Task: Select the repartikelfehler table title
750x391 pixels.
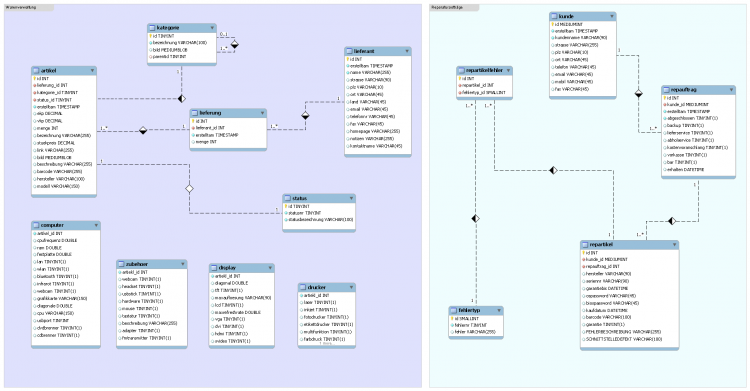Action: (x=484, y=70)
